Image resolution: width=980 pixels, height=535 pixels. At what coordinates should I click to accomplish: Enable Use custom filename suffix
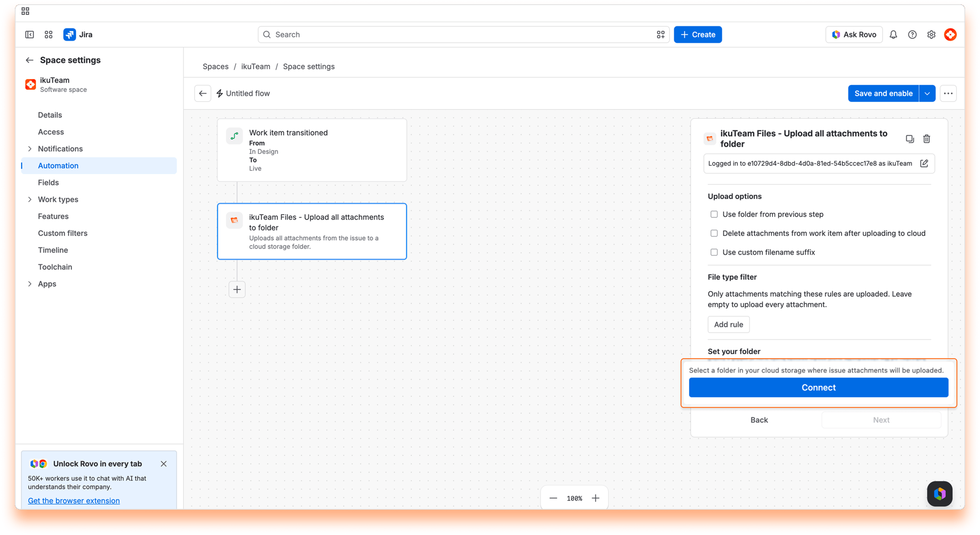point(714,252)
